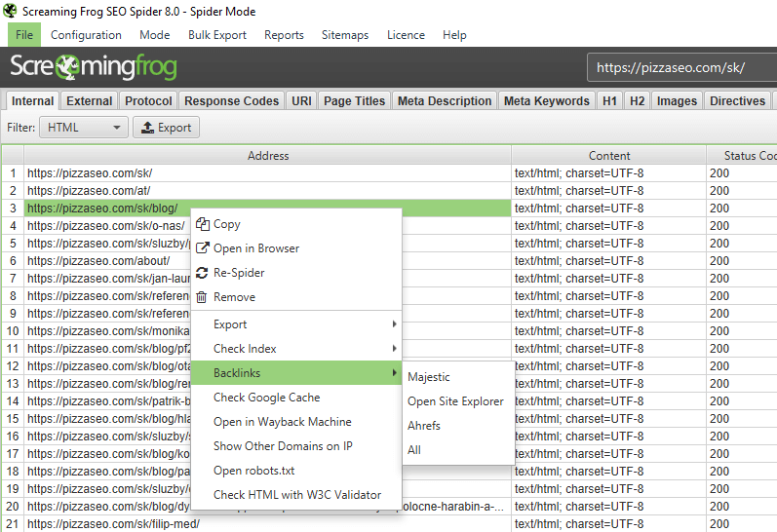Switch to the Internal tab
Image resolution: width=777 pixels, height=532 pixels.
point(33,101)
